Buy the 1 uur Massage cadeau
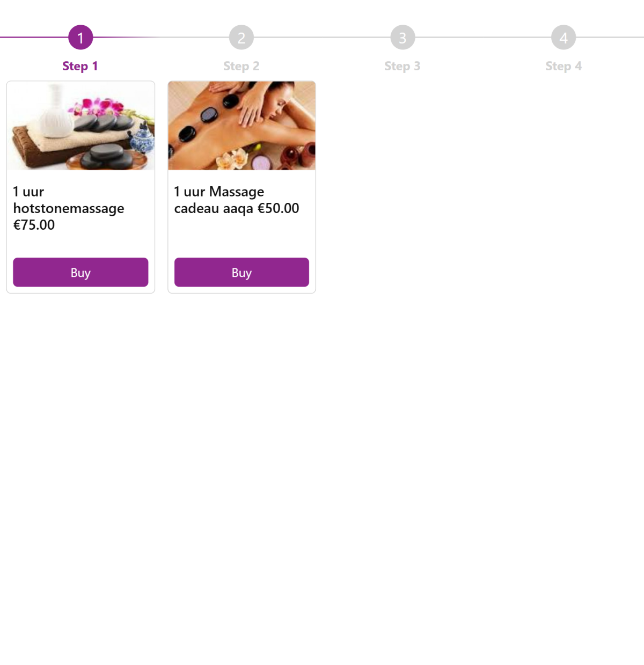The image size is (644, 665). (x=241, y=272)
